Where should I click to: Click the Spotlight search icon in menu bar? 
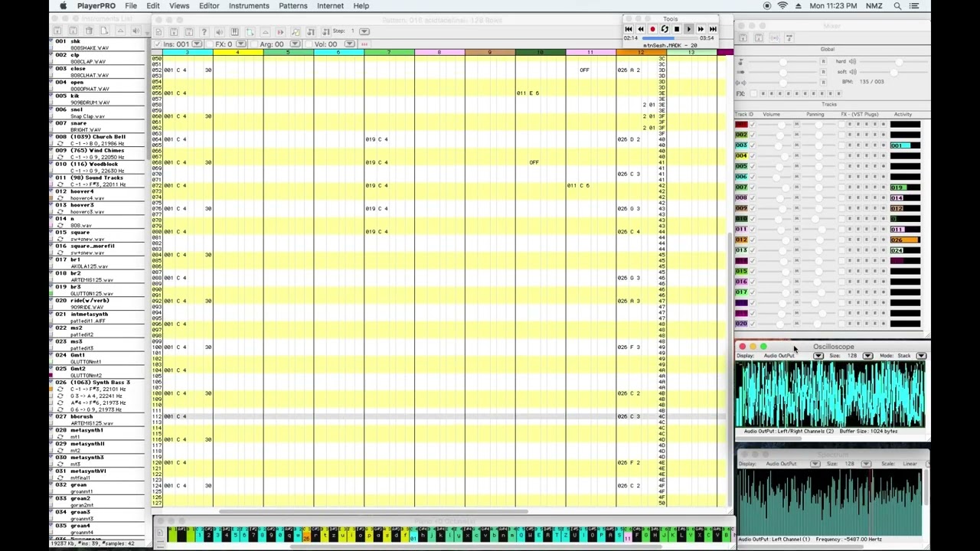click(897, 6)
